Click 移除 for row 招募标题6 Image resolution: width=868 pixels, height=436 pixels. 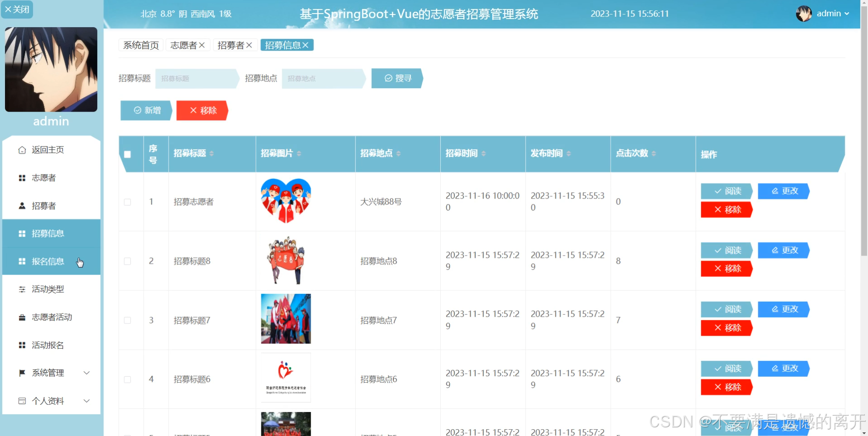pyautogui.click(x=726, y=388)
